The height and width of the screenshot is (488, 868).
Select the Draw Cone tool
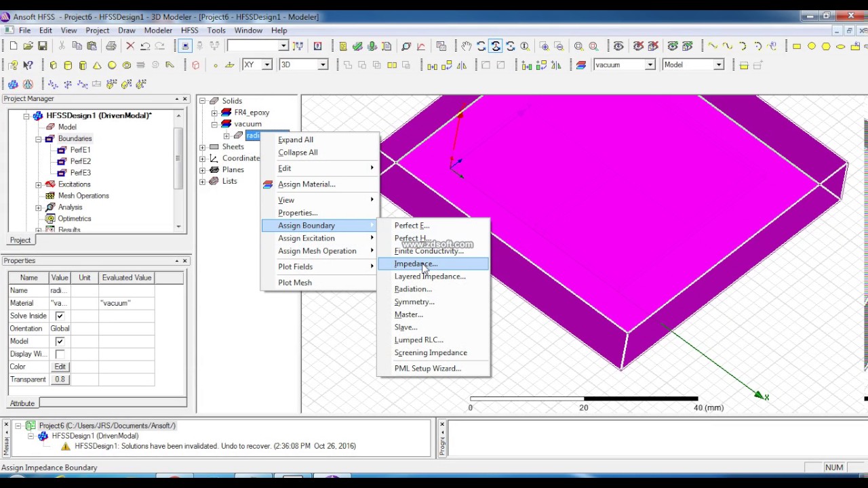pyautogui.click(x=97, y=65)
